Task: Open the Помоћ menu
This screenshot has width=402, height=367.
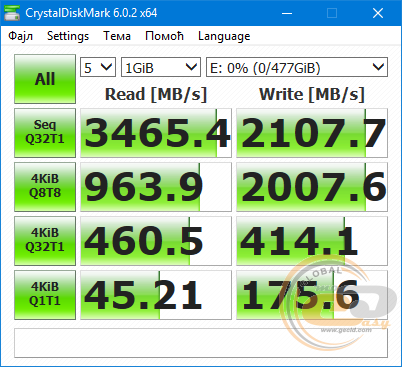Action: pos(164,36)
